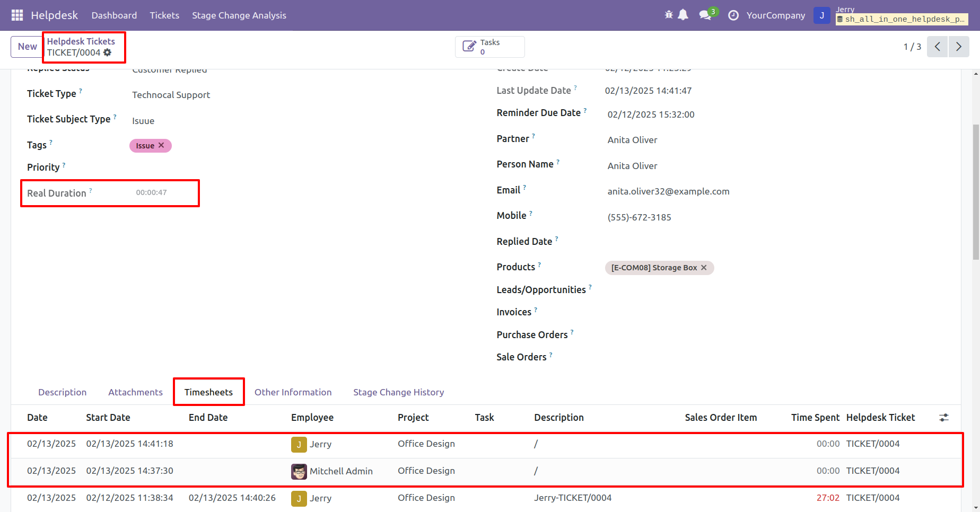
Task: Click start date 02/13/2025 14:41:18 cell
Action: click(x=129, y=444)
